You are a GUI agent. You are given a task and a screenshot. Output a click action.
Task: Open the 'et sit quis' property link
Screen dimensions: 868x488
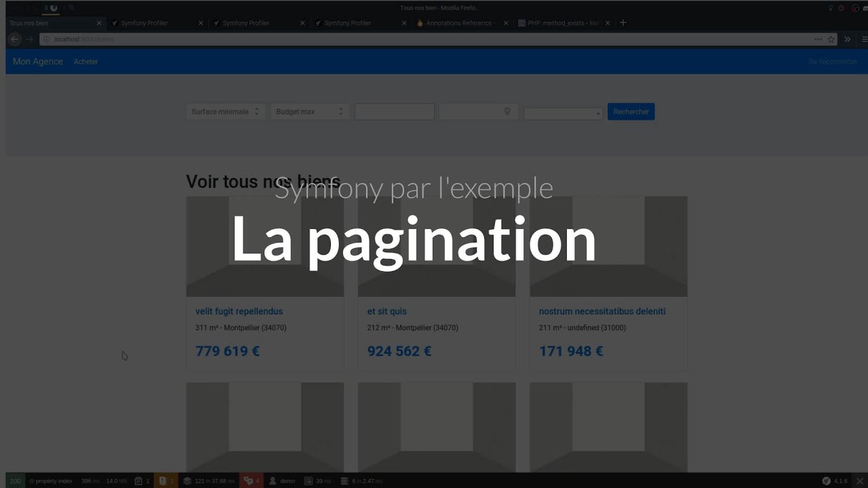387,312
